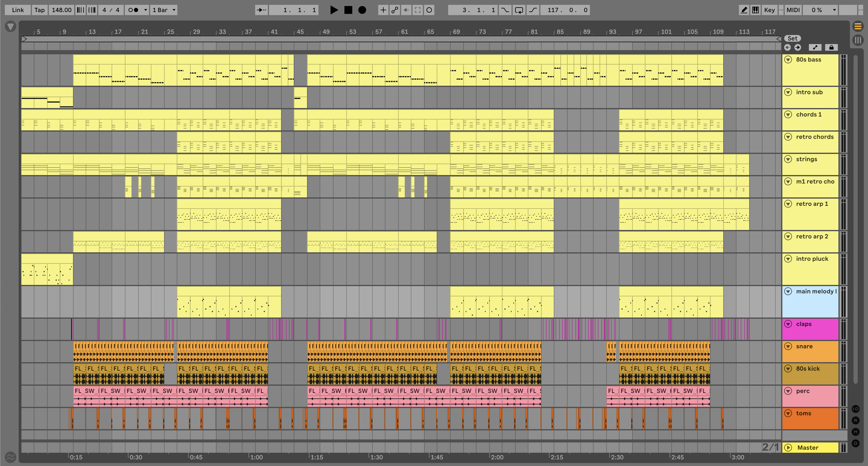Click the next locator right arrow
Viewport: 868px width, 466px height.
pyautogui.click(x=797, y=48)
